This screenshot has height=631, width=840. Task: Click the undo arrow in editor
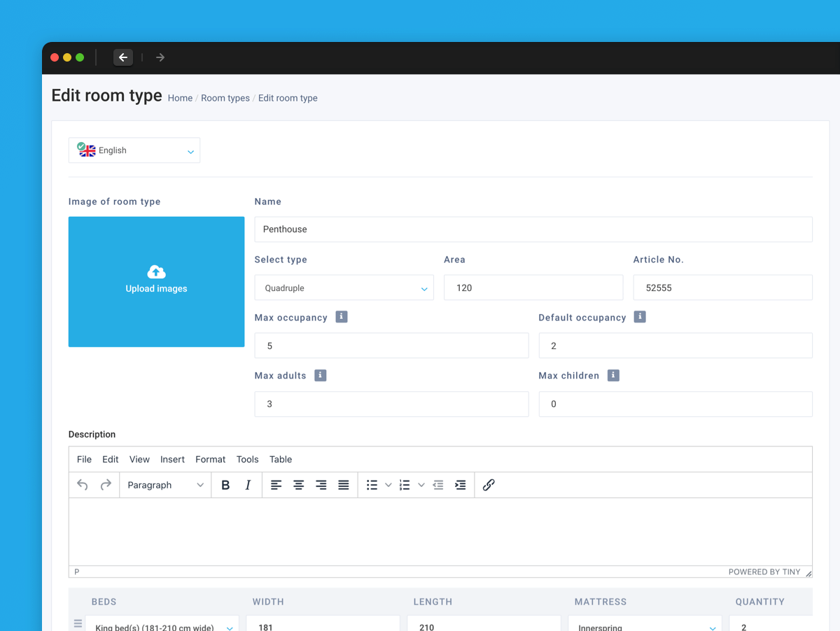click(x=83, y=485)
